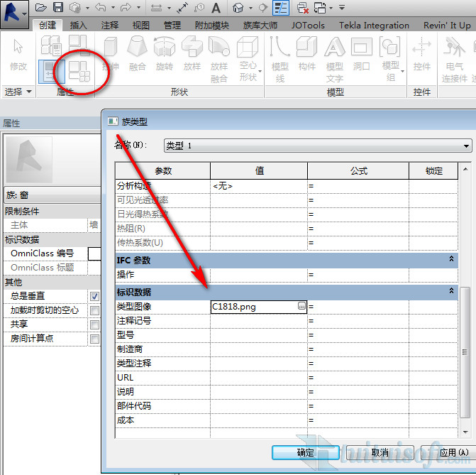Image resolution: width=476 pixels, height=475 pixels.
Task: Collapse the 标识数据 parameter group
Action: pos(451,291)
